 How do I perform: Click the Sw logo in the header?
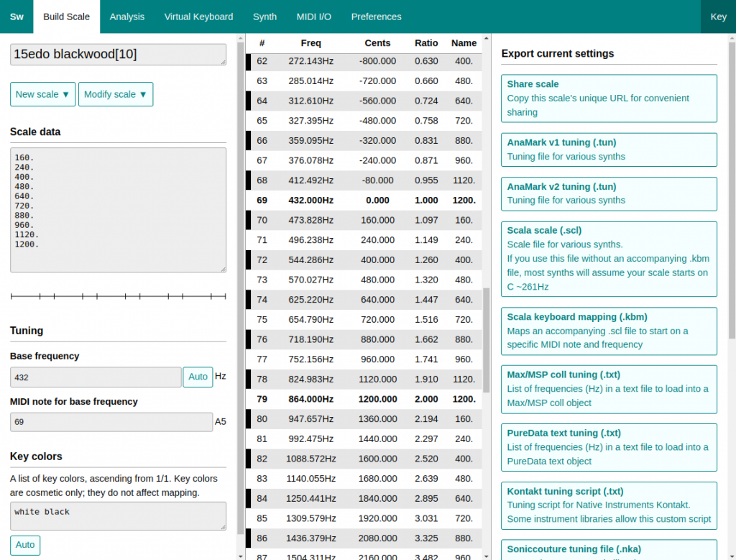click(x=17, y=17)
